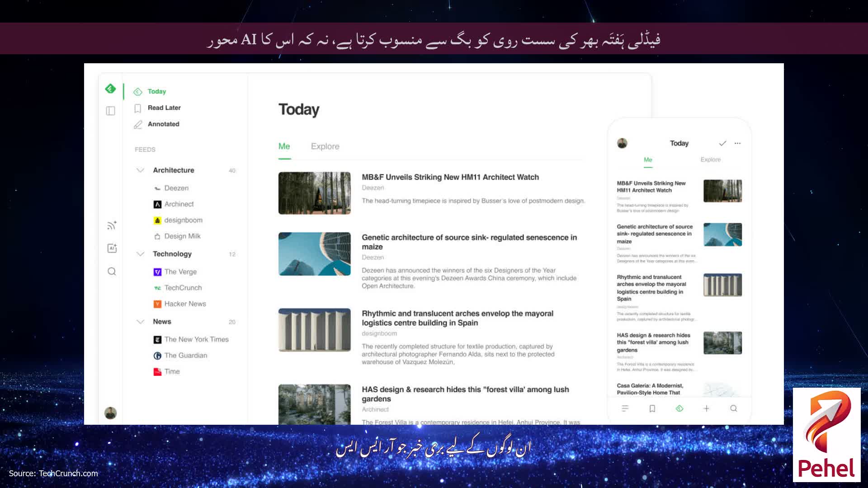Click the search magnifier in left rail
The image size is (868, 488).
click(112, 271)
